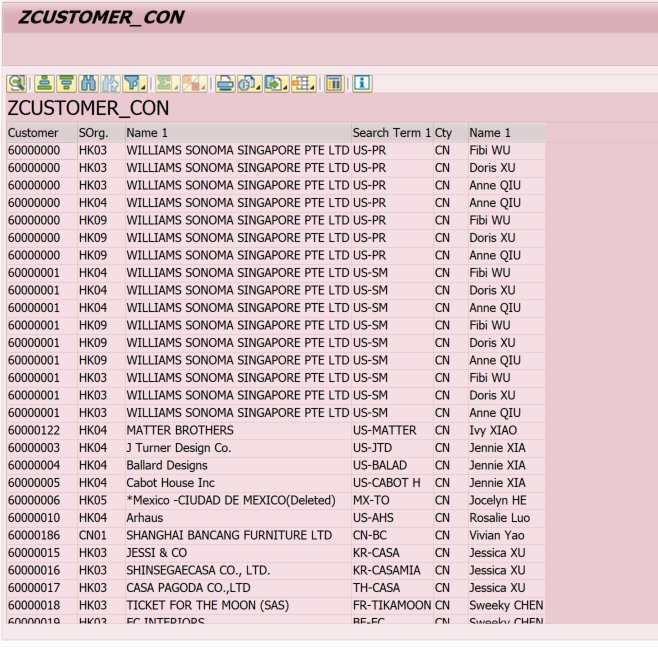Click the Find Next binoculars icon
The image size is (658, 647).
pos(110,83)
